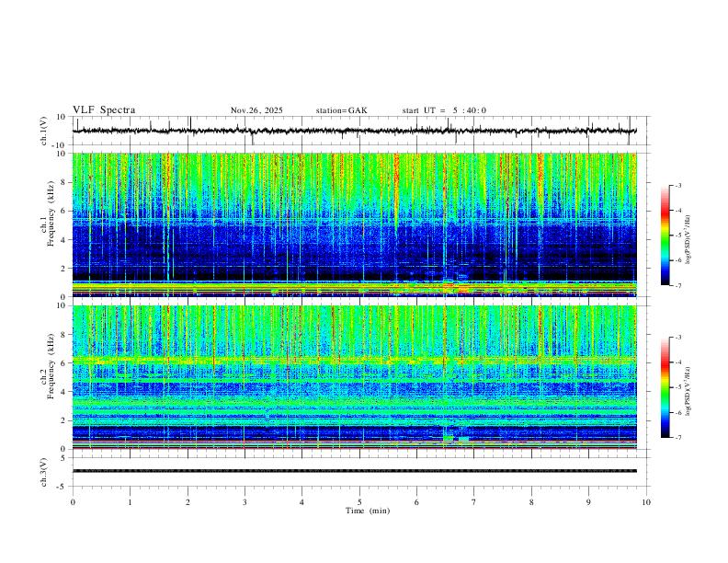Screen dimensions: 728x563
Task: Click the time axis tick label '3'
Action: click(x=245, y=502)
